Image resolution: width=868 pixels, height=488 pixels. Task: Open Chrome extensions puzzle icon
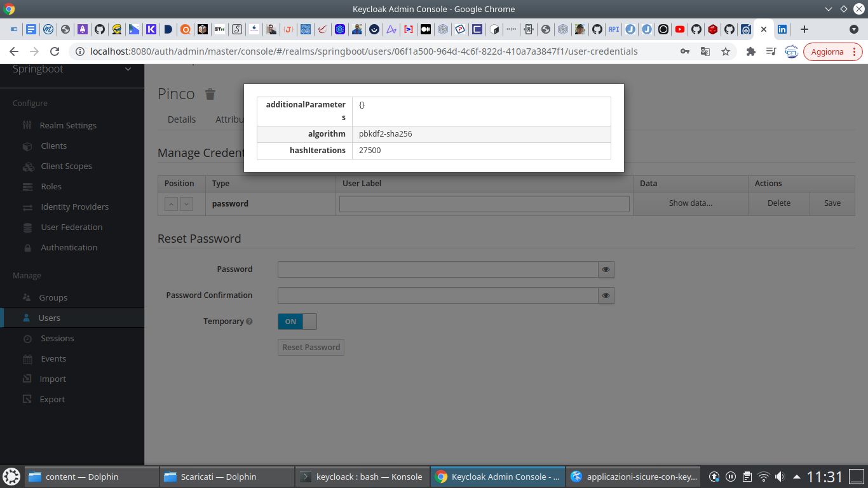point(750,51)
